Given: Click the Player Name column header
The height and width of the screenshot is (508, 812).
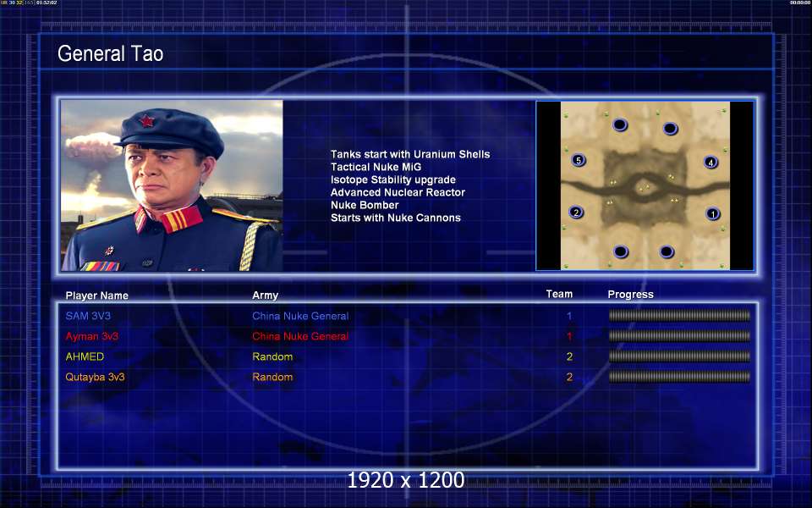Looking at the screenshot, I should [x=97, y=295].
